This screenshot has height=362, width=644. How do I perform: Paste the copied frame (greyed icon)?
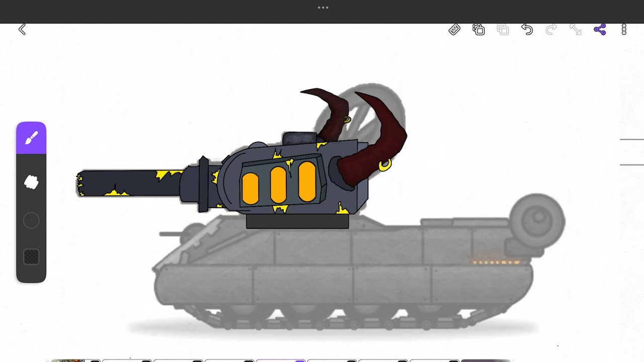coord(503,30)
